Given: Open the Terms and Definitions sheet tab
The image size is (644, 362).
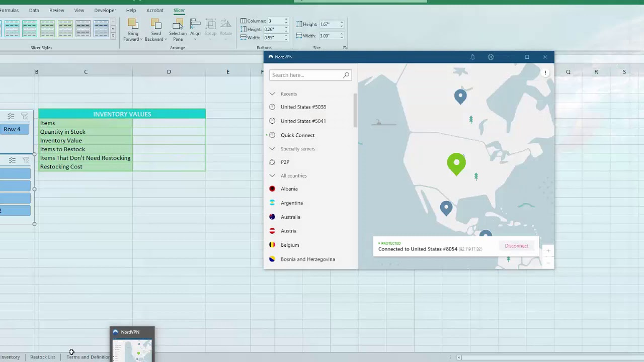Looking at the screenshot, I should point(88,357).
